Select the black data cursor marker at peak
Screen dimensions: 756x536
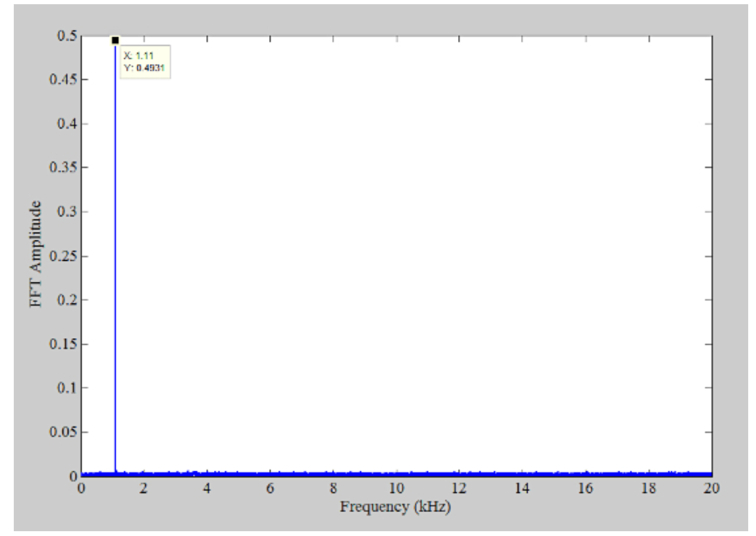point(115,40)
